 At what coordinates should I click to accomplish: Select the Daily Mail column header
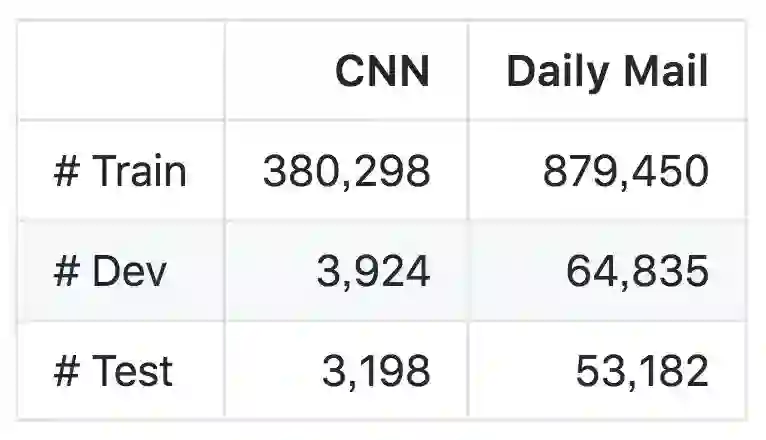[607, 72]
